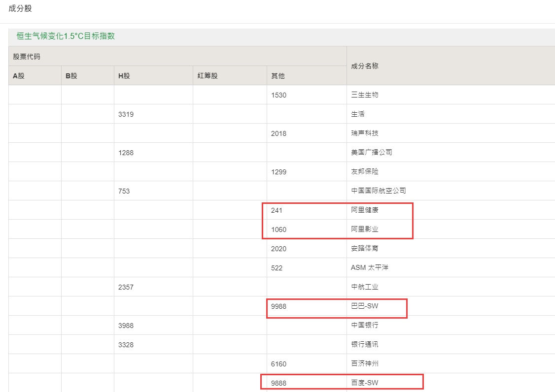Select the 生活 name cell

pyautogui.click(x=358, y=114)
